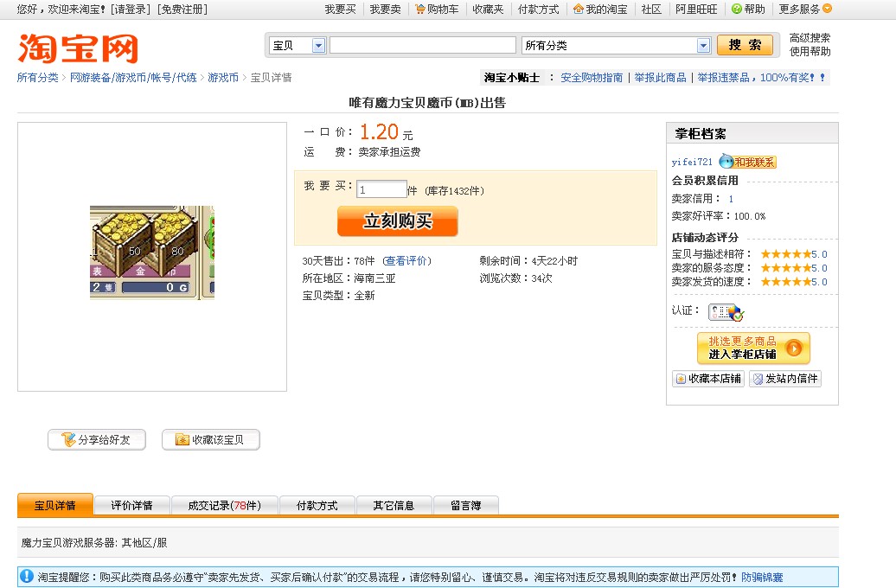The height and width of the screenshot is (588, 896).
Task: Click share with friends button
Action: tap(96, 440)
